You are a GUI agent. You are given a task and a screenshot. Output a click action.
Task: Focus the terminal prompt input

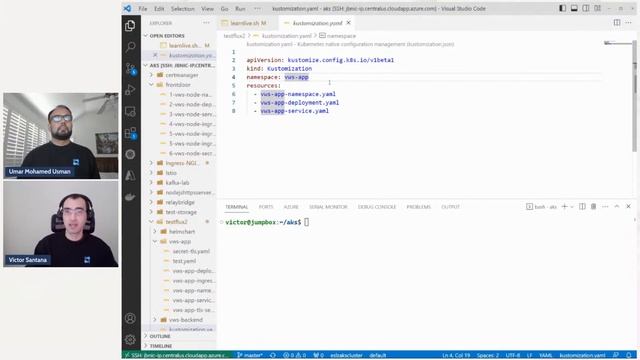click(x=307, y=222)
